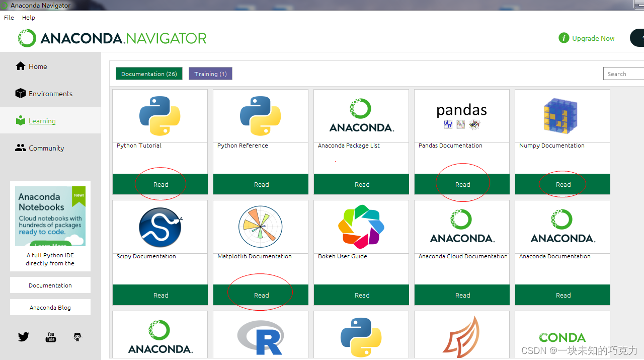Click the Learning book icon in sidebar

tap(21, 120)
